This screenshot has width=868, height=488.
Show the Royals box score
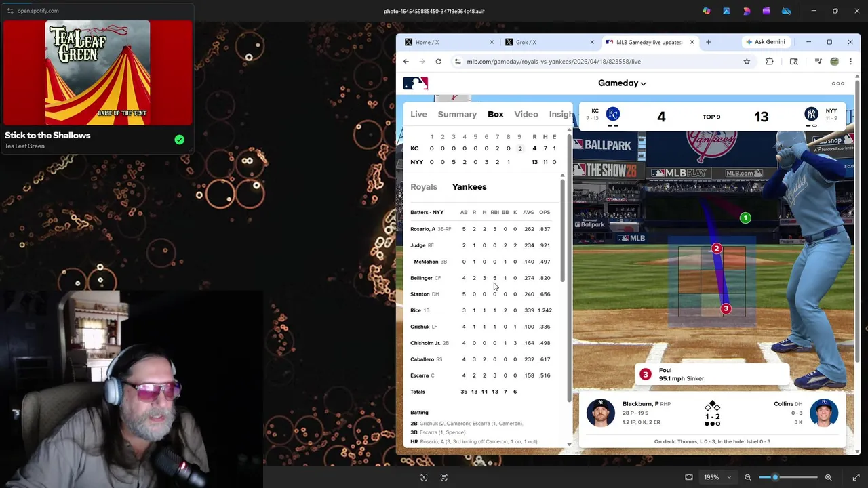424,187
